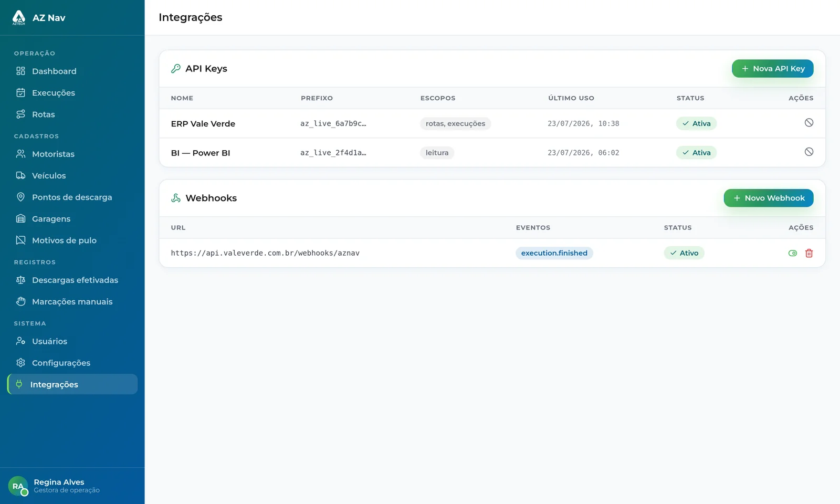Click the Marcações manuais hand icon
The image size is (840, 504).
[20, 301]
